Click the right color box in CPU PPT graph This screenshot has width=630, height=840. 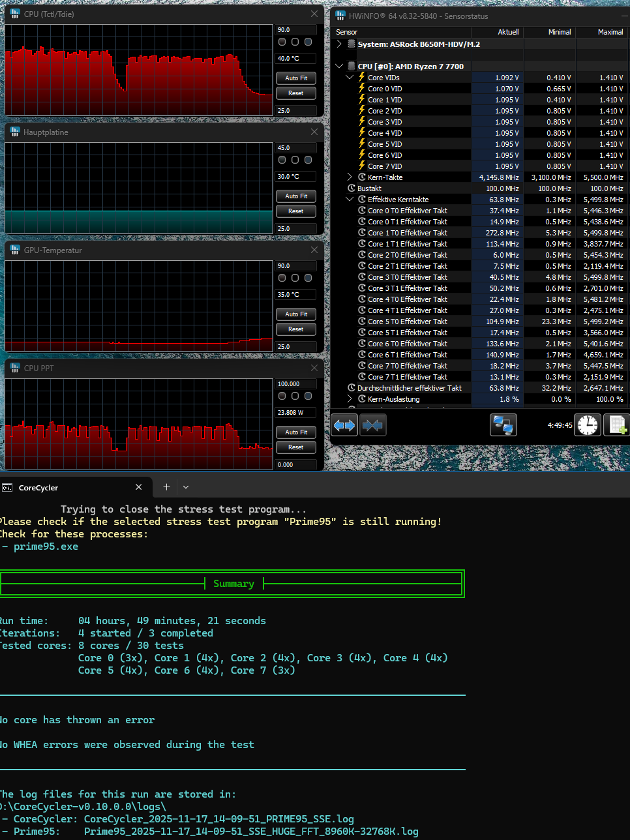pos(308,396)
